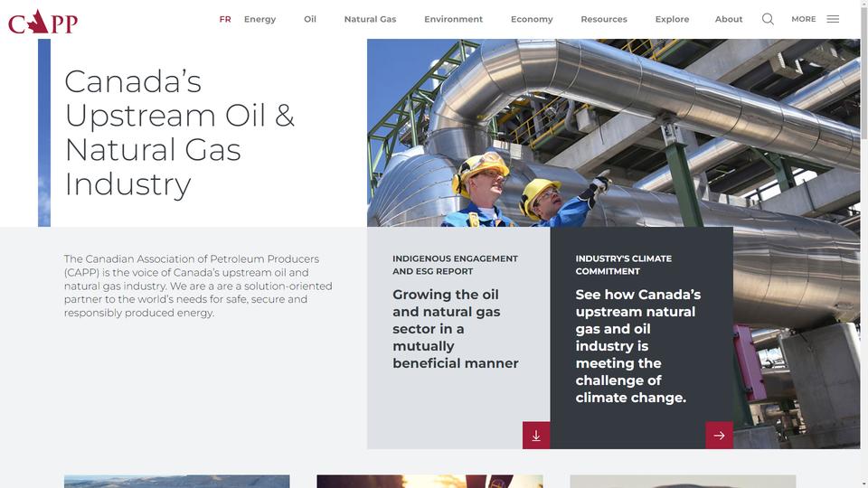Click the MORE text label
The width and height of the screenshot is (868, 488).
pos(803,19)
